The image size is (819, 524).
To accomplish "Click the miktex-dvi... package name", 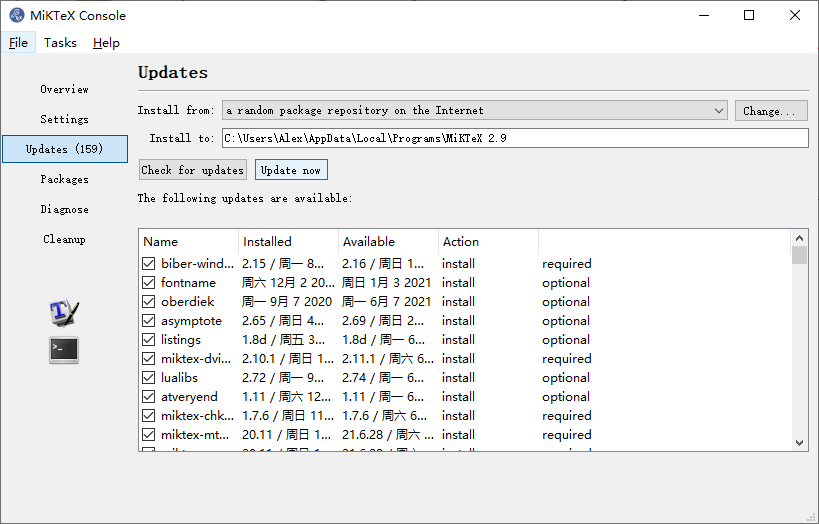I will tap(195, 359).
